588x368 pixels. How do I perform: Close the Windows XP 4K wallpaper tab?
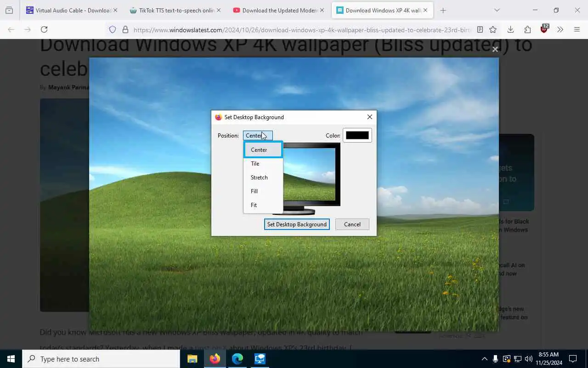coord(426,10)
